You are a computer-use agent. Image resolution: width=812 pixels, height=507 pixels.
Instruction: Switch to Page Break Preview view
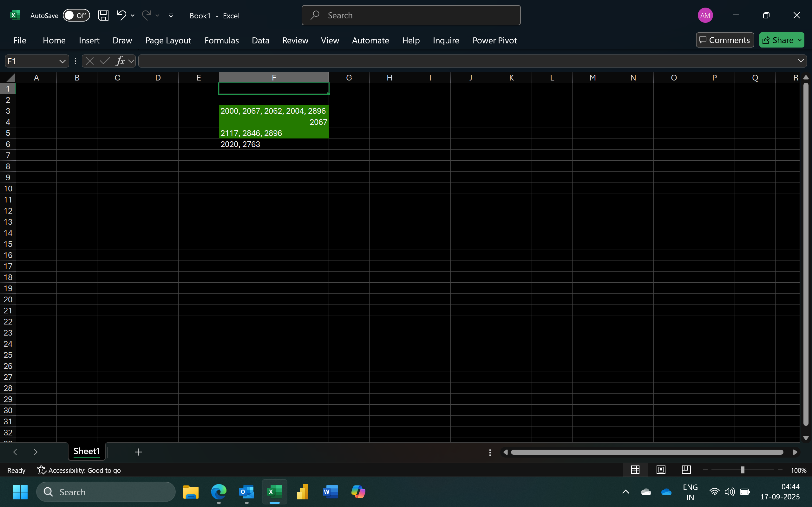click(x=686, y=470)
